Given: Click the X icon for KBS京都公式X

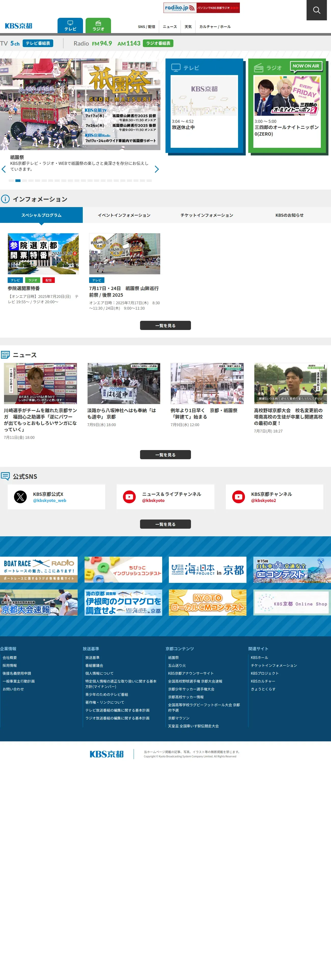Looking at the screenshot, I should click(x=21, y=497).
